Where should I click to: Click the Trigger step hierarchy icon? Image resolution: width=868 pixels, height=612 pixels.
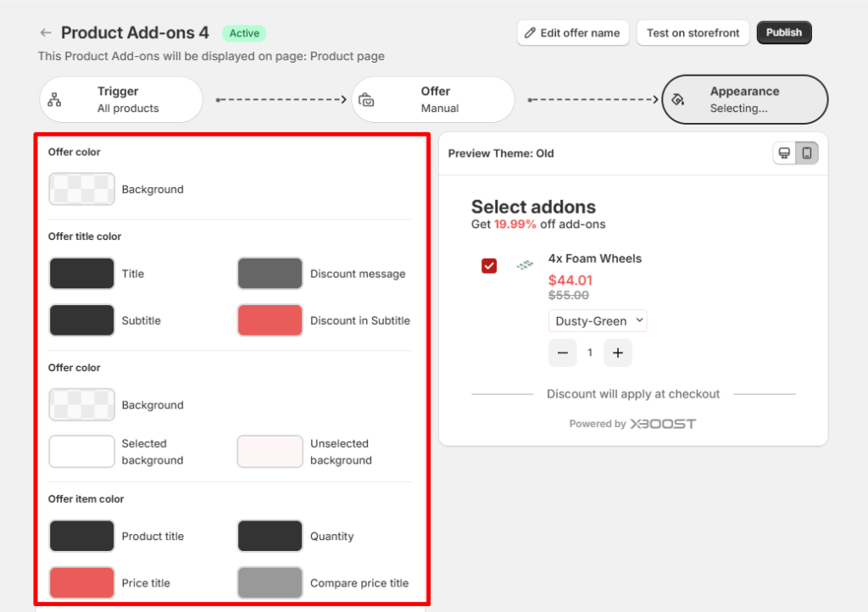55,100
